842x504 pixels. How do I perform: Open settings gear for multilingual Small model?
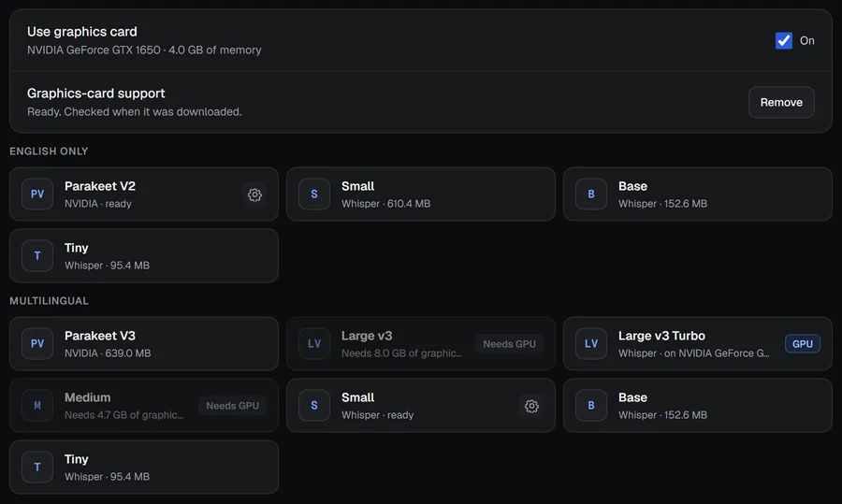(531, 406)
